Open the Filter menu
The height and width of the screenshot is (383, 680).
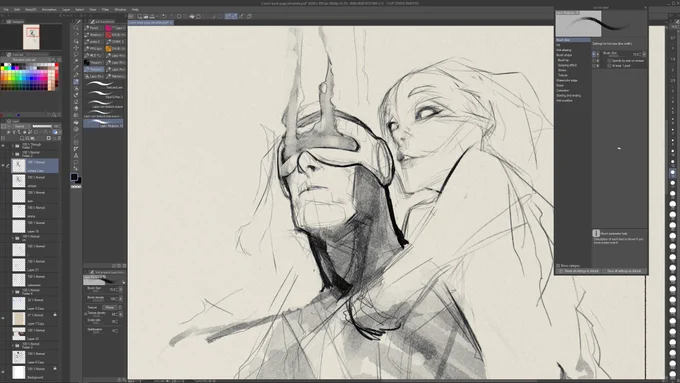(x=105, y=9)
